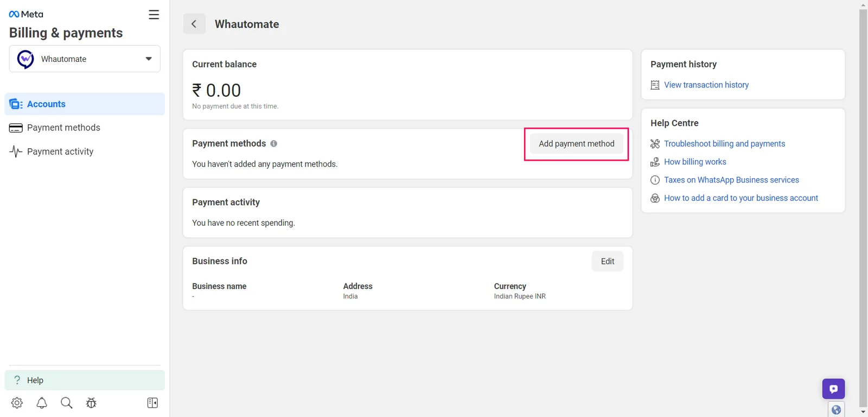Click the Payment methods info icon
Screen dimensions: 868x417
coord(274,144)
